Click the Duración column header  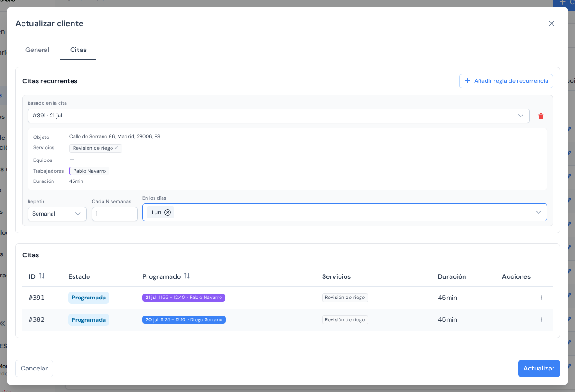[452, 276]
